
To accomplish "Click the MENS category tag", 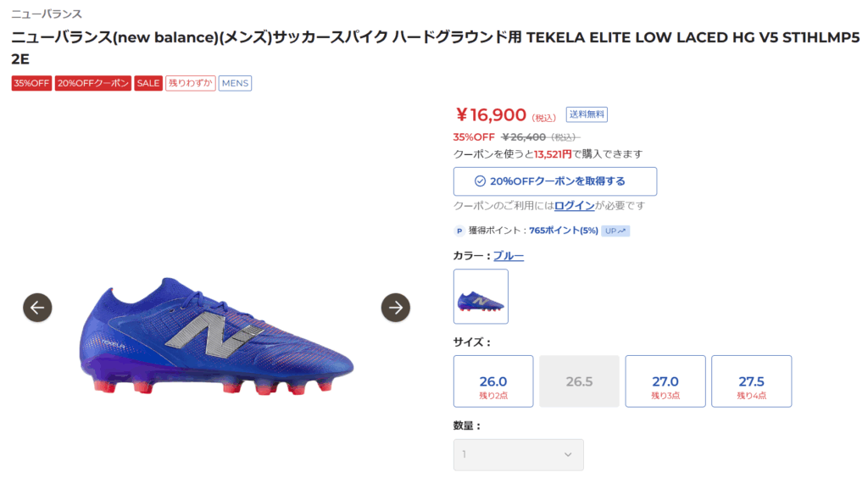I will tap(235, 83).
